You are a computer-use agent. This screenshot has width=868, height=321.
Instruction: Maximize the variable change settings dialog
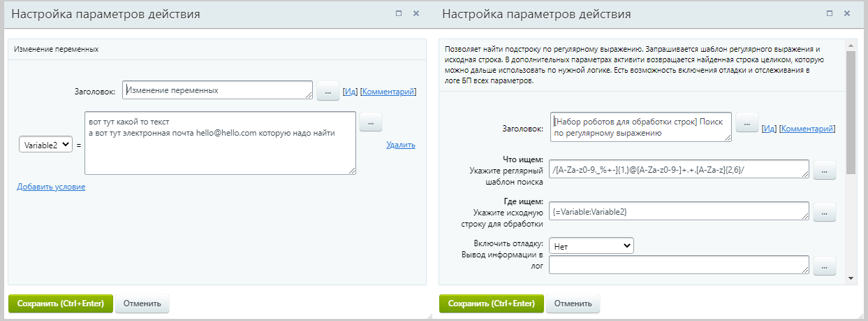tap(399, 13)
